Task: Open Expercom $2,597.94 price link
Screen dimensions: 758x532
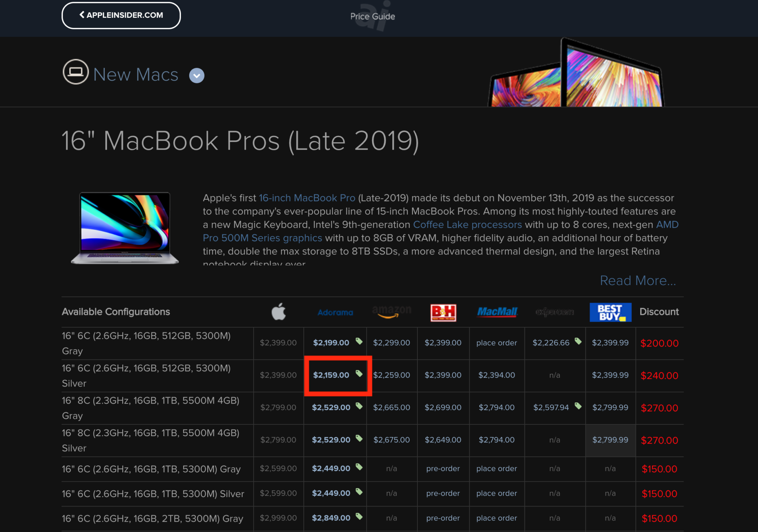Action: coord(551,408)
